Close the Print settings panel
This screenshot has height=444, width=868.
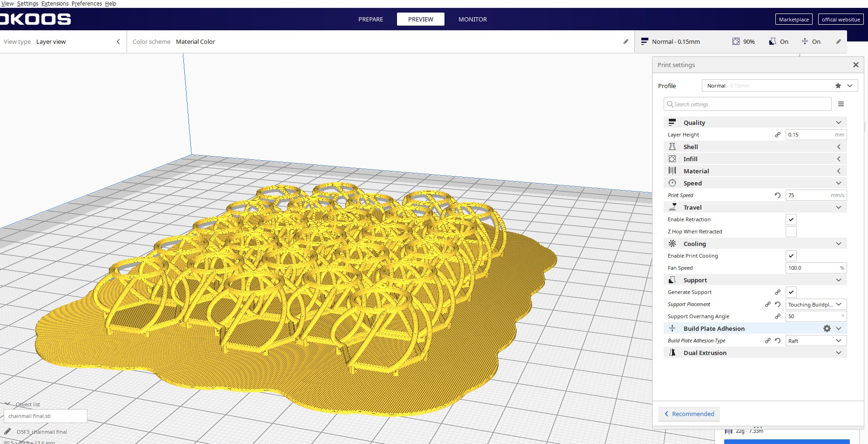click(x=855, y=65)
